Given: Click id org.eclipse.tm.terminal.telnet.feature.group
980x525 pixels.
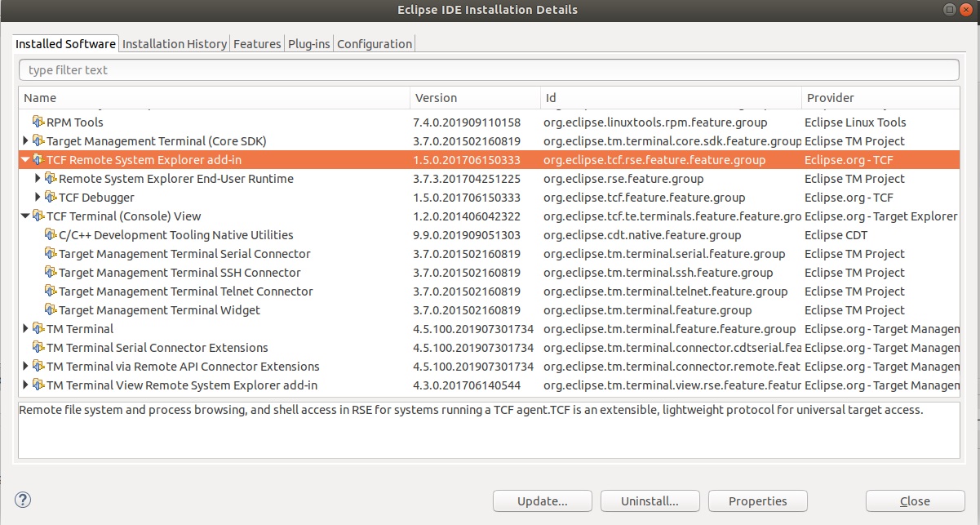Looking at the screenshot, I should 666,291.
